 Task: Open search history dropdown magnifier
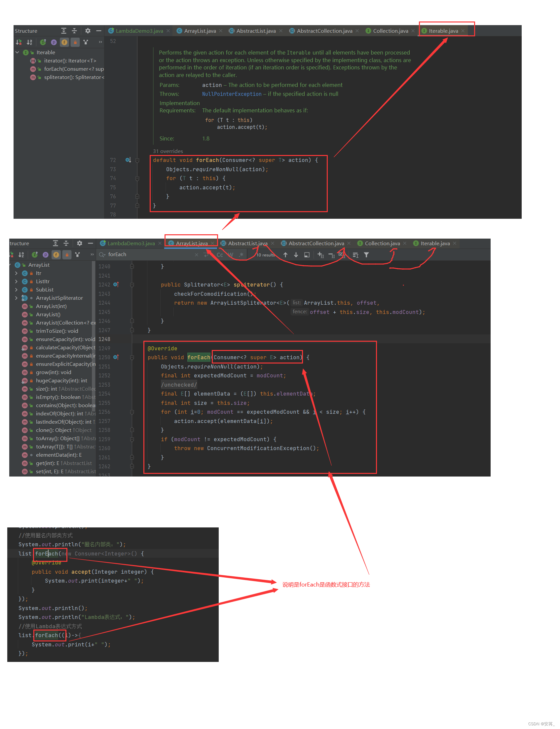coord(102,255)
